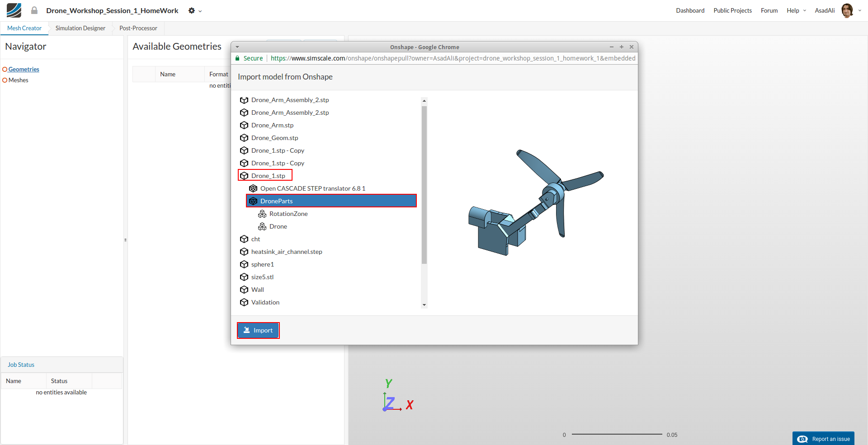
Task: Select the RotationZone part
Action: coord(288,214)
